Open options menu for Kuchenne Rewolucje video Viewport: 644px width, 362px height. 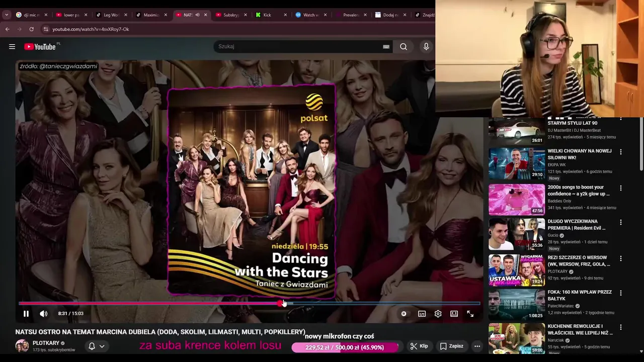[621, 327]
